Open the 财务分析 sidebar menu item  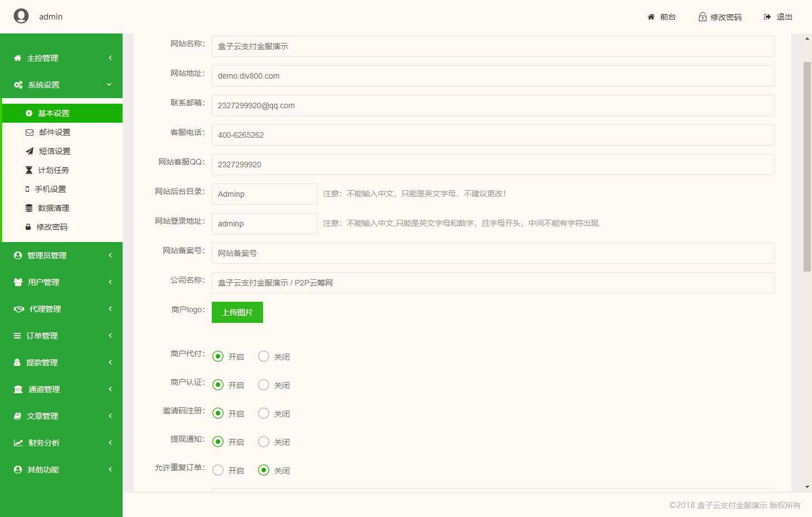coord(61,443)
